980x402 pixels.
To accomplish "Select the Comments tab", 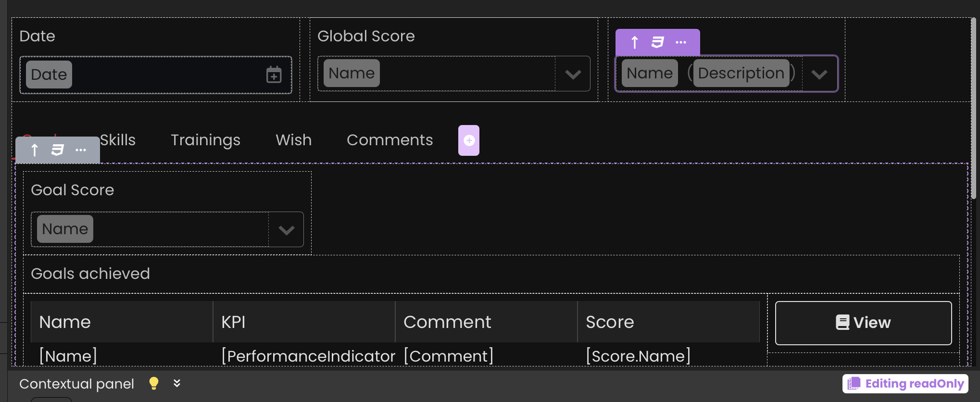I will coord(389,140).
